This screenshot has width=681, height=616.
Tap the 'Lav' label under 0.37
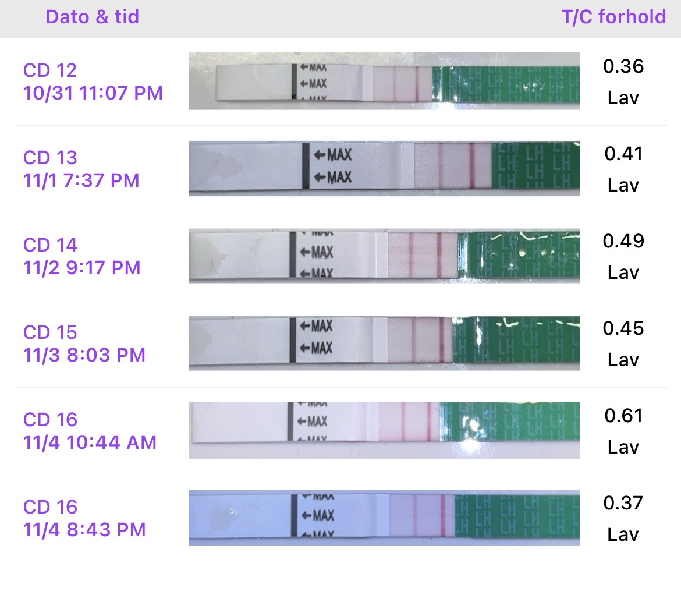click(x=623, y=534)
